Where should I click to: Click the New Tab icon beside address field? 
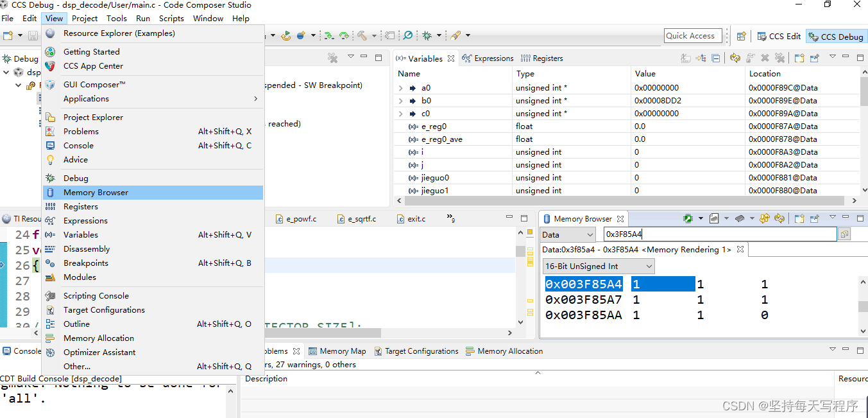tap(844, 234)
